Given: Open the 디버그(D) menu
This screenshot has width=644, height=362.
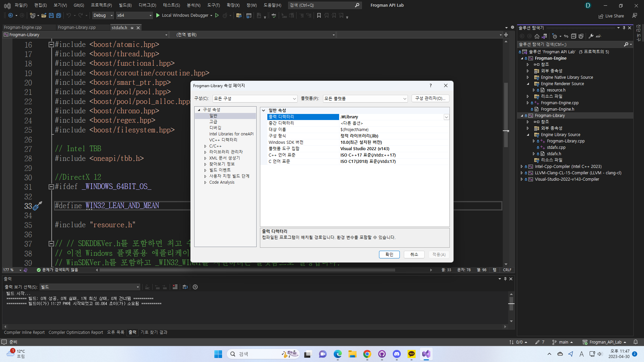Looking at the screenshot, I should [x=147, y=5].
